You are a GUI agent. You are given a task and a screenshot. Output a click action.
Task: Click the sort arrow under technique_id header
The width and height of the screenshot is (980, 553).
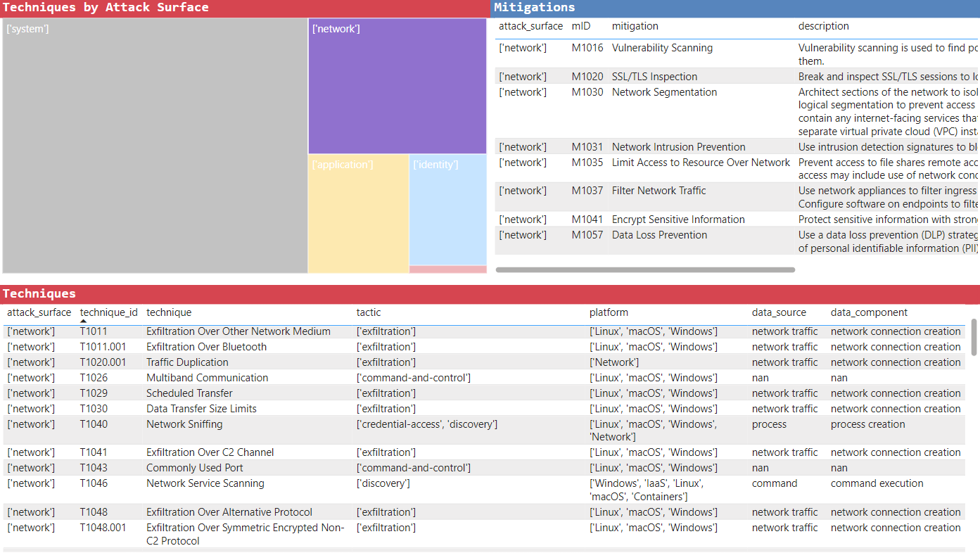(x=84, y=320)
